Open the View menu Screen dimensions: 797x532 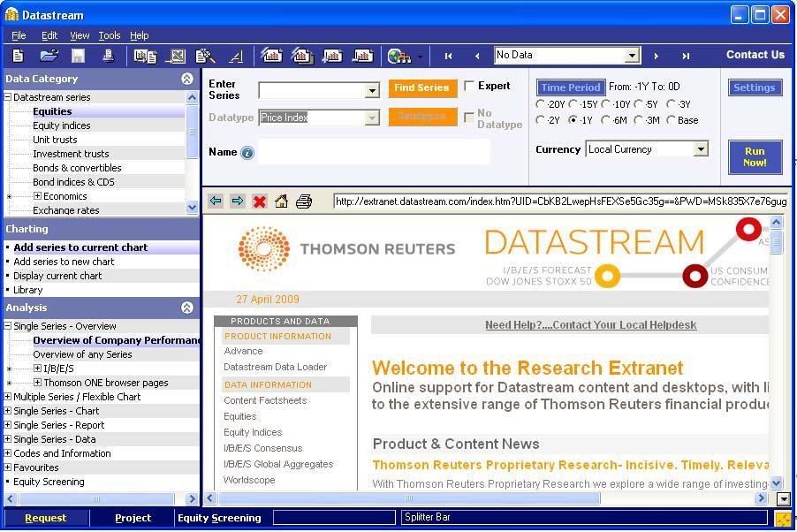[80, 35]
